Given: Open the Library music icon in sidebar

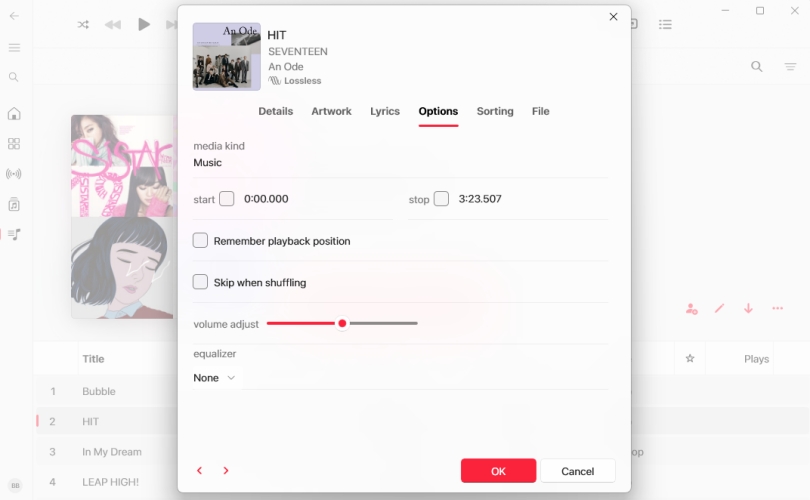Looking at the screenshot, I should (x=14, y=205).
